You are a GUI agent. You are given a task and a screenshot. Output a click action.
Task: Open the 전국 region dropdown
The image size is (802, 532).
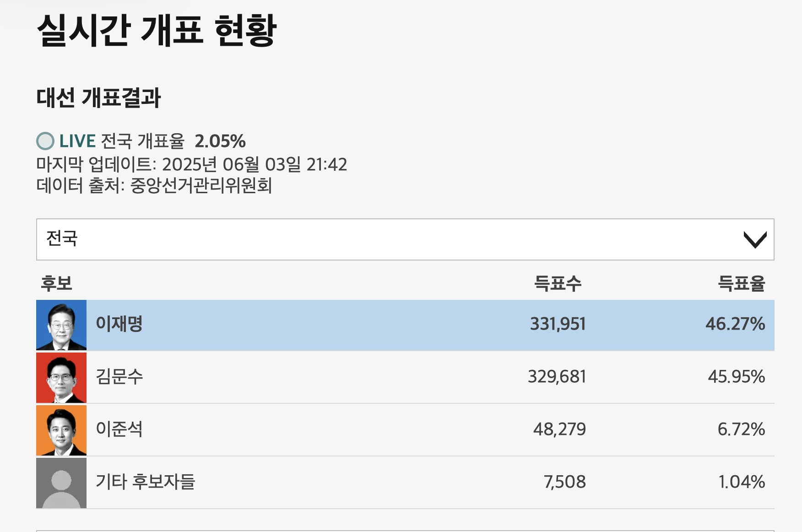(405, 239)
